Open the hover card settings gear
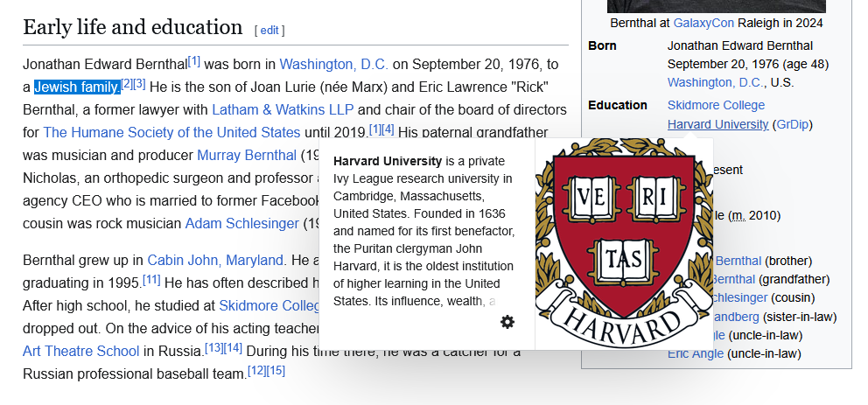The width and height of the screenshot is (868, 405). (x=507, y=322)
